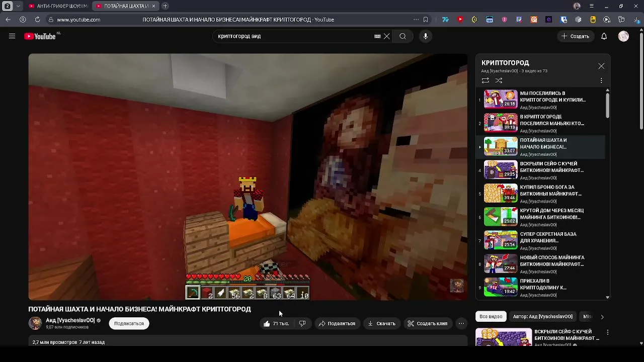The height and width of the screenshot is (362, 644).
Task: Open YouTube notifications bell
Action: [604, 36]
